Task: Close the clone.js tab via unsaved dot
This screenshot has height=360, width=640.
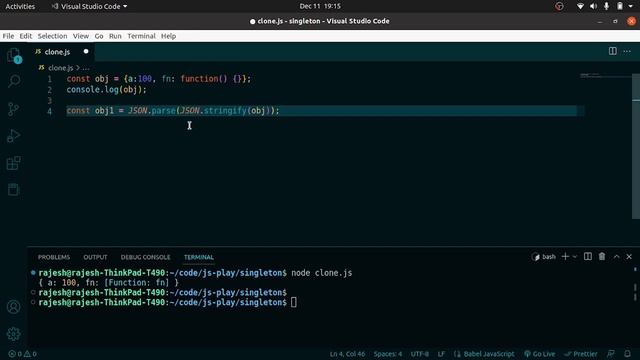Action: [86, 51]
